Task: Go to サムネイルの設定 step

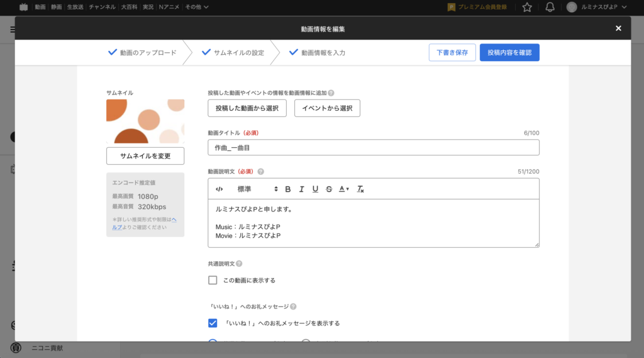Action: [233, 53]
